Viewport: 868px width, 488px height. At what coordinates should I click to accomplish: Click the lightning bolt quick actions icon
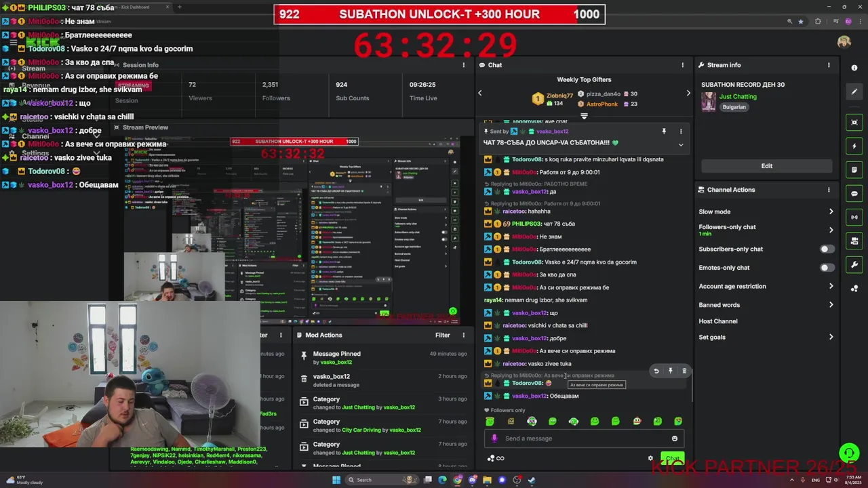854,146
